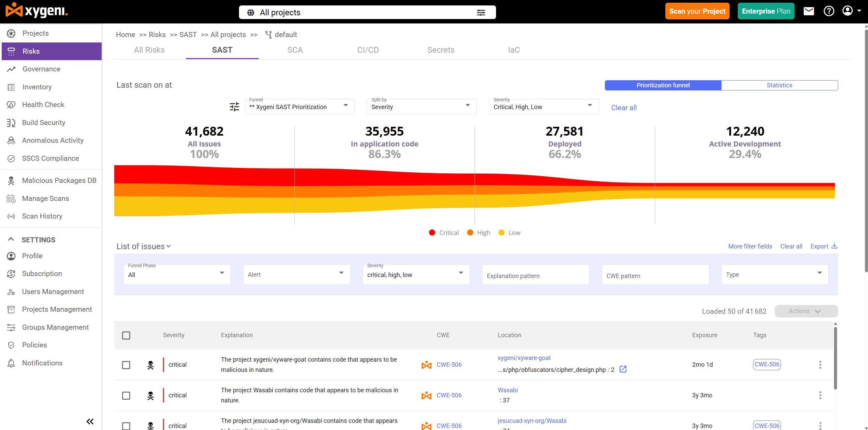Image resolution: width=868 pixels, height=430 pixels.
Task: Click the red Critical legend swatch
Action: point(432,233)
